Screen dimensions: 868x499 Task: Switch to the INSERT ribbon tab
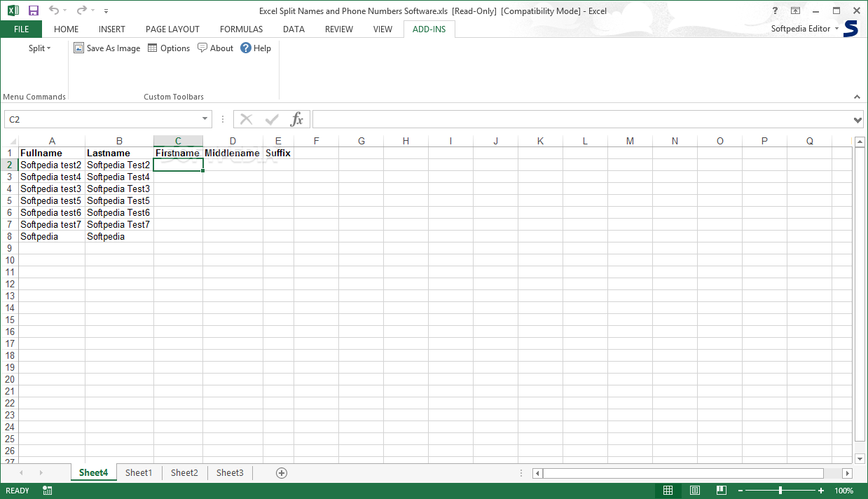[112, 29]
